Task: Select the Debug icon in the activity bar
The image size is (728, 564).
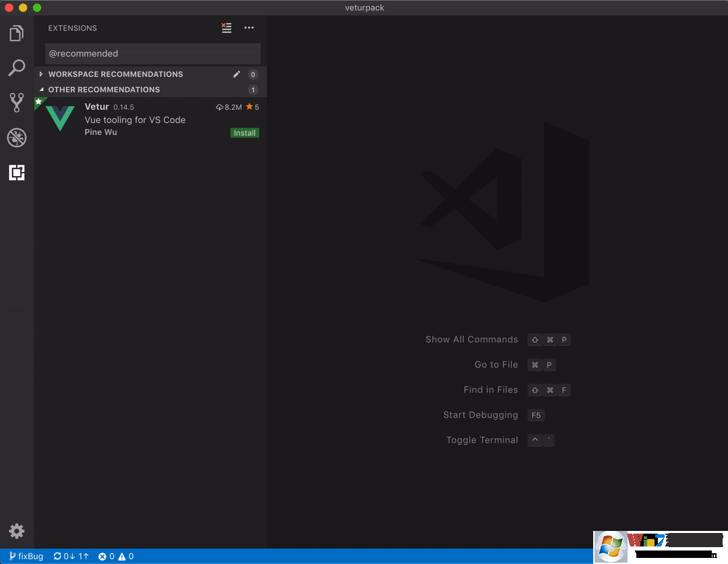Action: tap(17, 137)
